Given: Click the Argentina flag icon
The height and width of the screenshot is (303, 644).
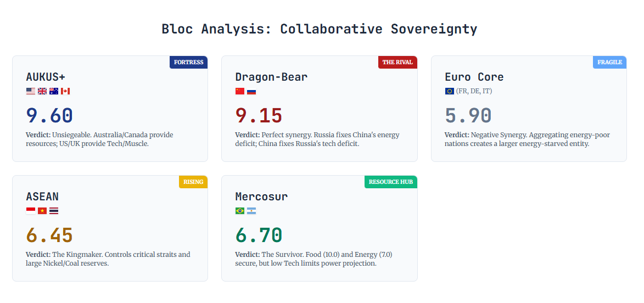Looking at the screenshot, I should point(251,211).
